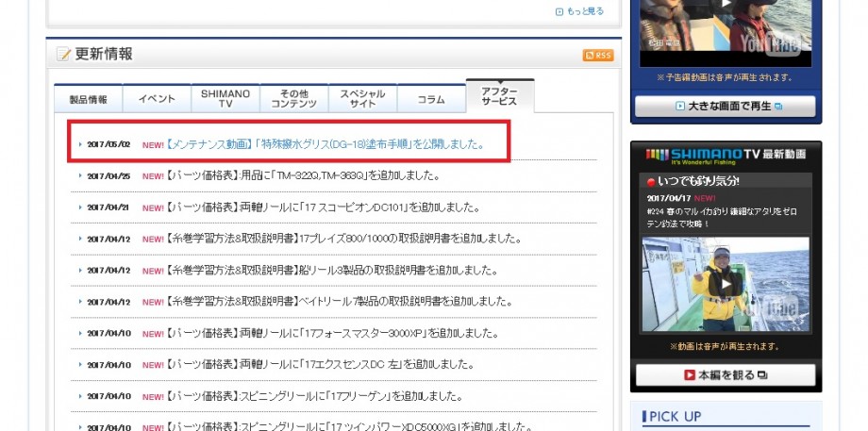Viewport: 868px width, 431px height.
Task: Open the TM-322Q,TM-363Q parts price link
Action: pos(302,176)
